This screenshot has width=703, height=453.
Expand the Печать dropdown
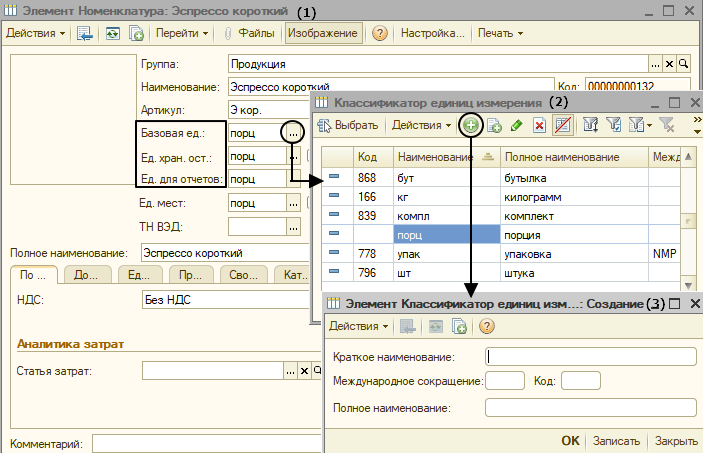coord(500,33)
